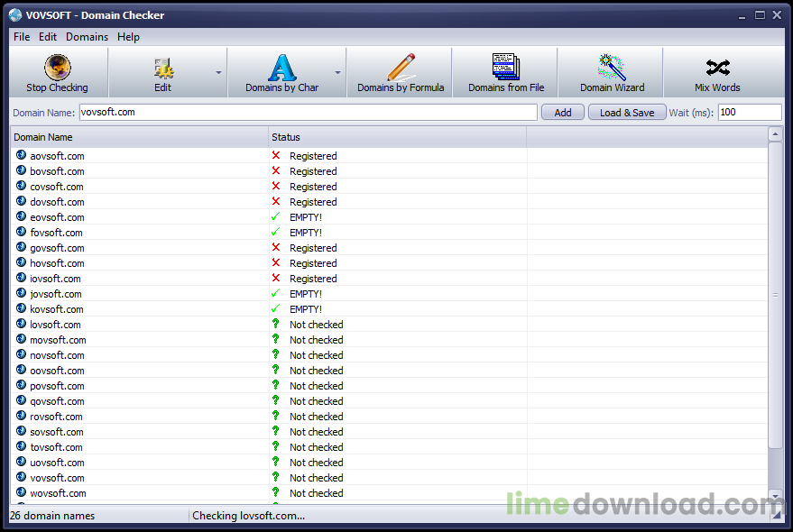Click the Registered status of aovsoft.com
Screen dimensions: 793x532
(x=313, y=156)
